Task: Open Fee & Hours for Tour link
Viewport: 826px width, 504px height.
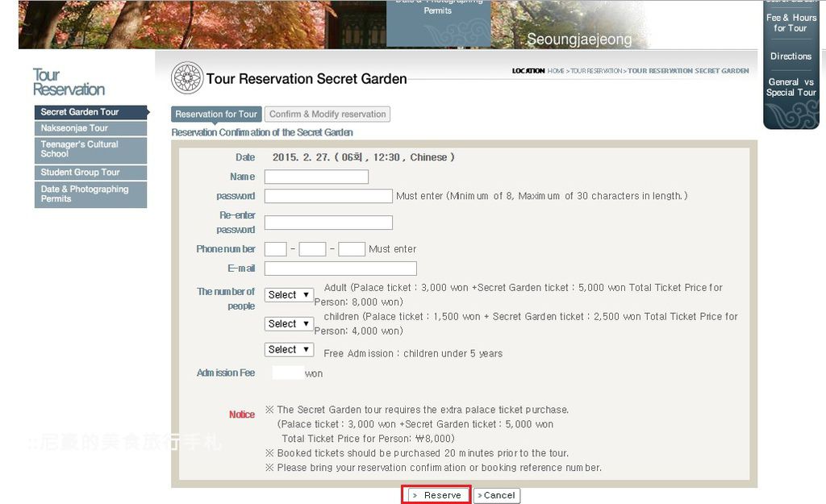Action: tap(791, 23)
